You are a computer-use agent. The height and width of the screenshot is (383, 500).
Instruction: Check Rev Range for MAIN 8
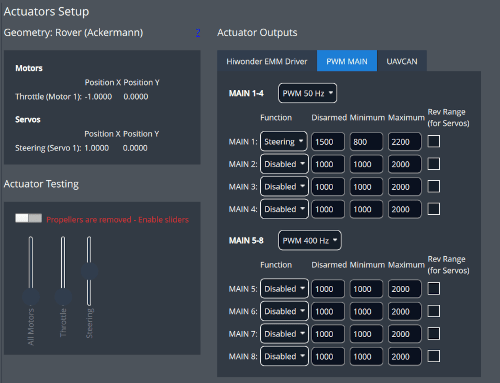pyautogui.click(x=434, y=356)
